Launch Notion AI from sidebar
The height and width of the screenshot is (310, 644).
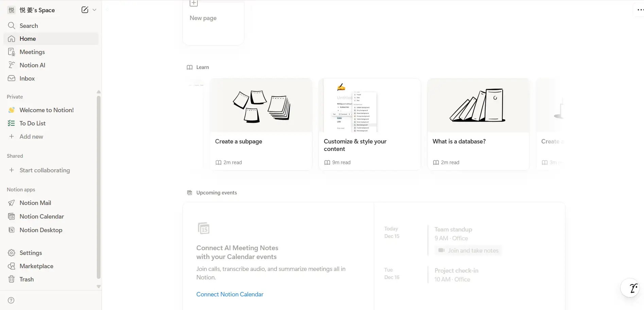click(x=32, y=65)
